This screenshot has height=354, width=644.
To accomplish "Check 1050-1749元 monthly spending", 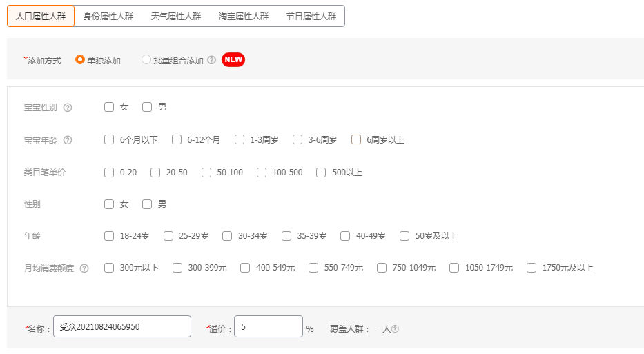I will click(454, 268).
